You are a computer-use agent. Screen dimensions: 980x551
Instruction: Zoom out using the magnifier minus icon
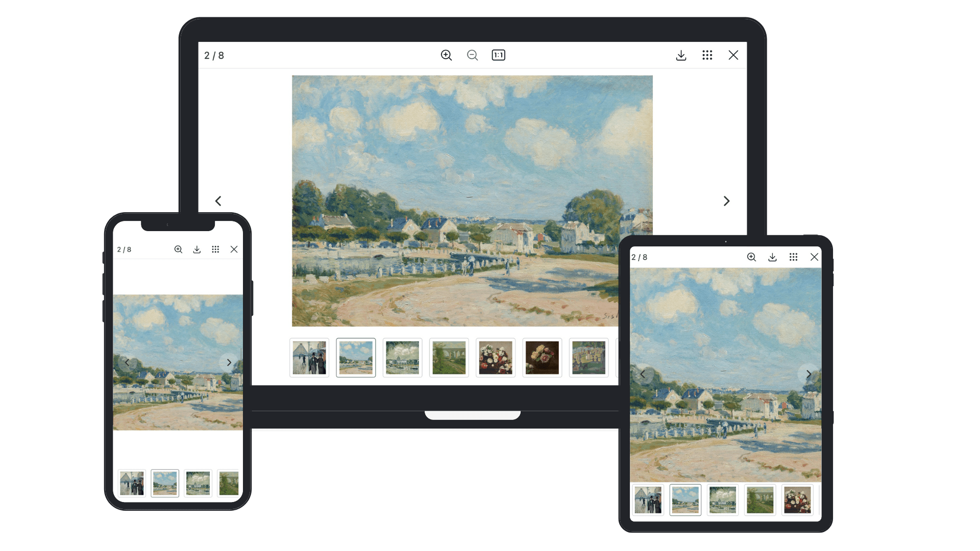pyautogui.click(x=472, y=55)
